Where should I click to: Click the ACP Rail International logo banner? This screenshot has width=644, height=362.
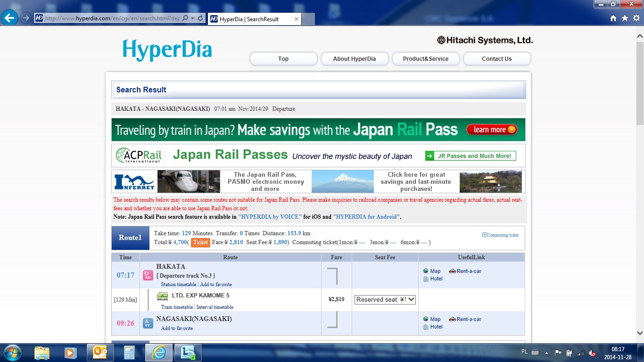pos(139,156)
